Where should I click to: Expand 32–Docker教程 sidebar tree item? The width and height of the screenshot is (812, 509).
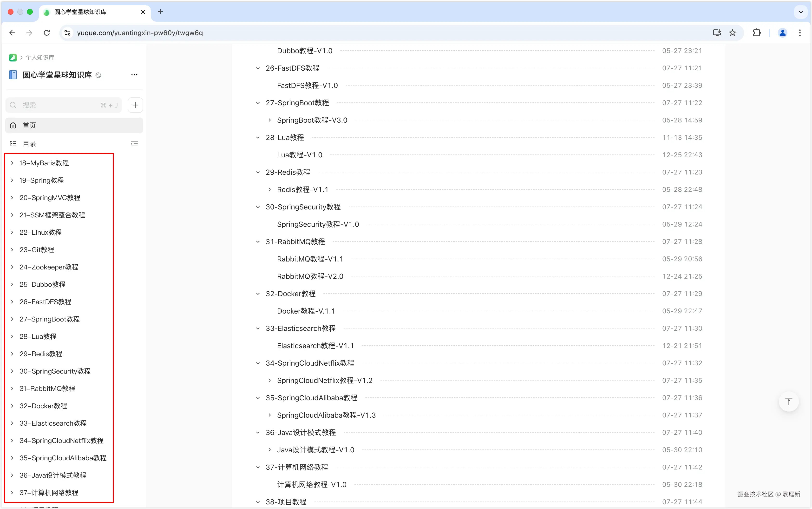[12, 406]
